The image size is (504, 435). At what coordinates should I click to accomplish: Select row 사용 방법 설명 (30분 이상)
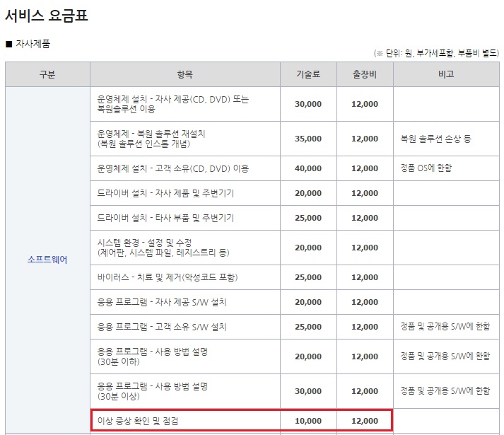[295, 391]
